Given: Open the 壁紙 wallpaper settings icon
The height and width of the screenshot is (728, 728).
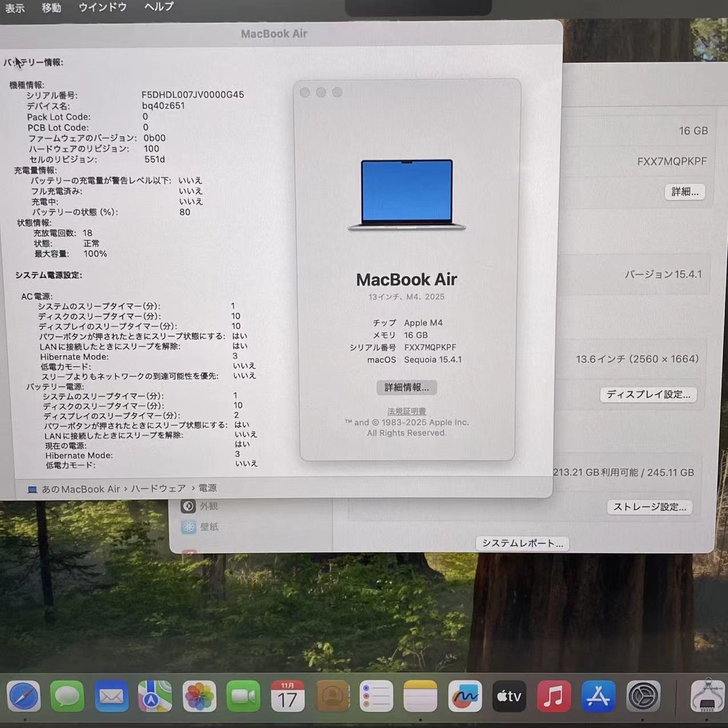Looking at the screenshot, I should [x=189, y=526].
